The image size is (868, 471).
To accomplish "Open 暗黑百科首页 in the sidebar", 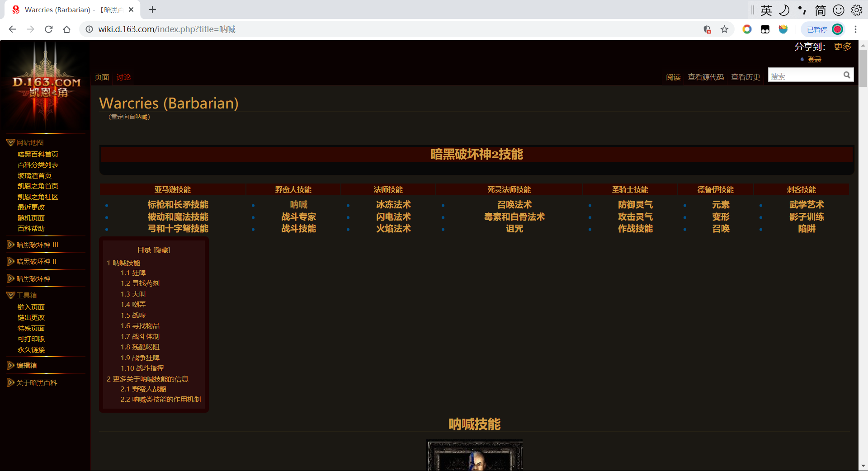I will (x=38, y=155).
